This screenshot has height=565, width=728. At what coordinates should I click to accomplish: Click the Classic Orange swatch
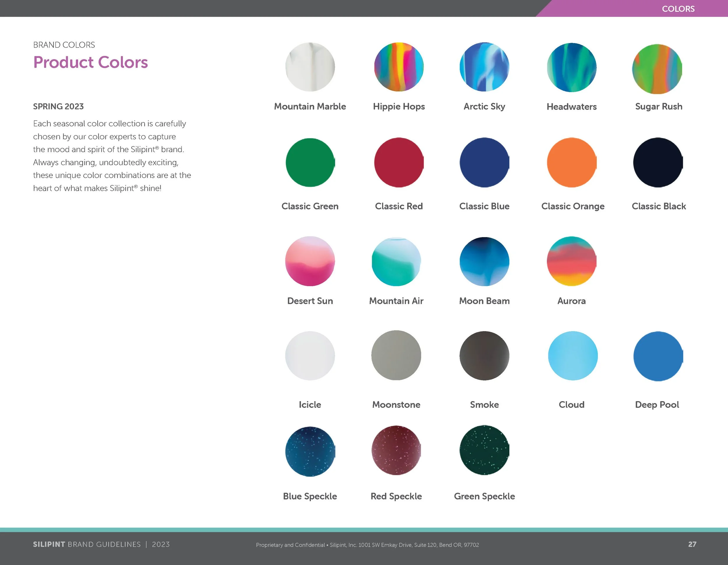[x=571, y=162]
